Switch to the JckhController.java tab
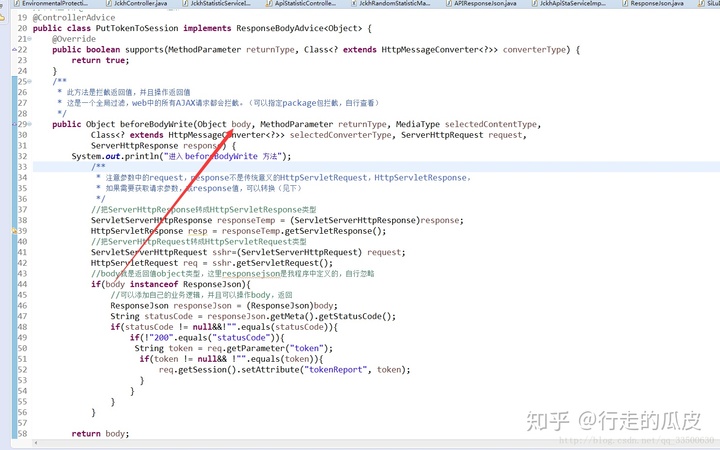This screenshot has height=450, width=720. (141, 3)
